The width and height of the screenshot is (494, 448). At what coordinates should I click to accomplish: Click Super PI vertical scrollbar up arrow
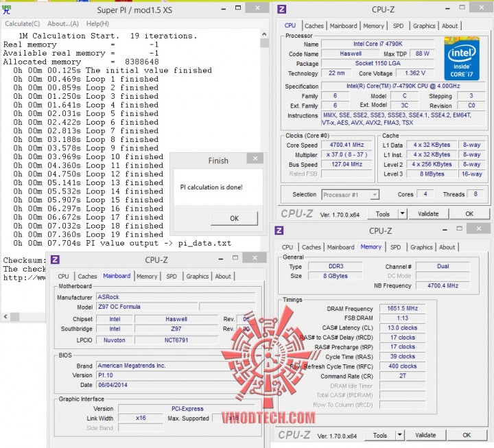[264, 34]
